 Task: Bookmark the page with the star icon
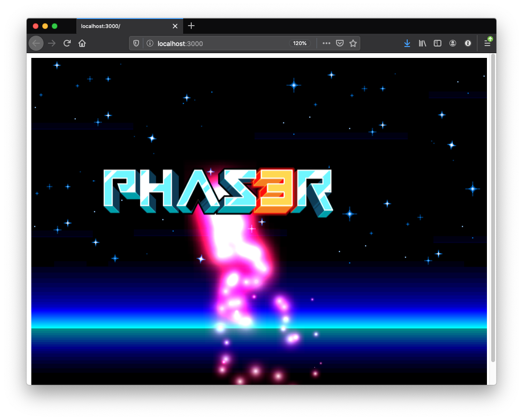[353, 43]
